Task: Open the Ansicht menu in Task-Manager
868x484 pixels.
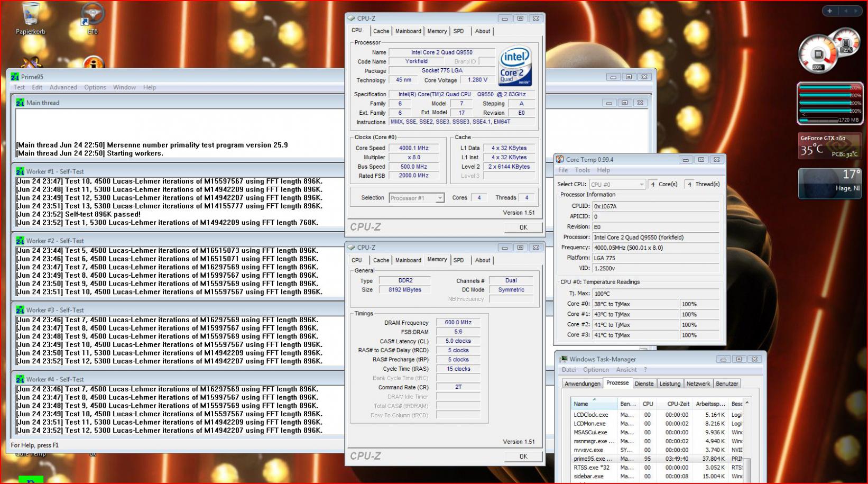Action: [x=626, y=370]
